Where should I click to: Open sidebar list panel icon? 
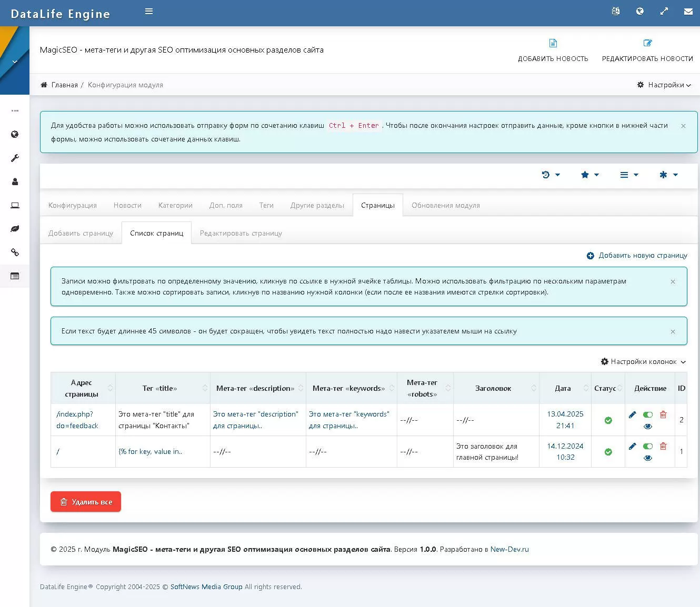15,276
